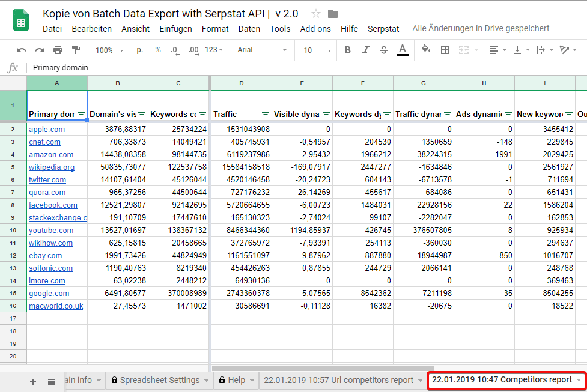Viewport: 587px width, 392px height.
Task: Open filter on Keywords co column
Action: [x=202, y=115]
